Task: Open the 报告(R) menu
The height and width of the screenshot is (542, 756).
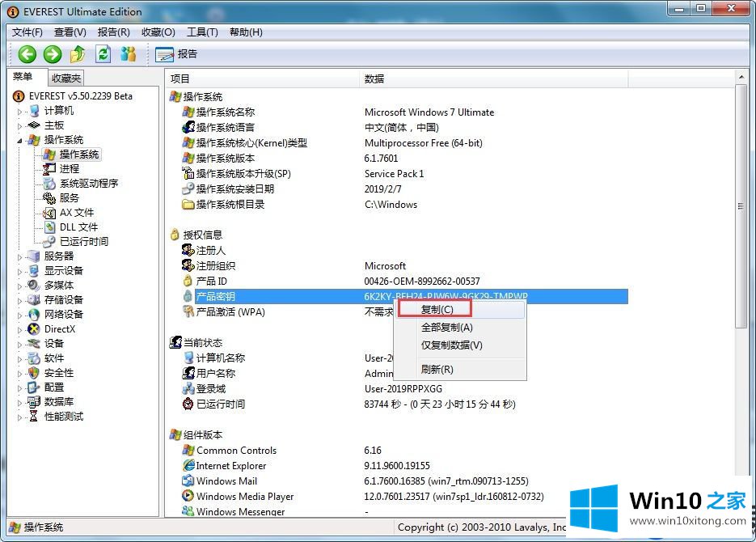Action: click(x=113, y=32)
